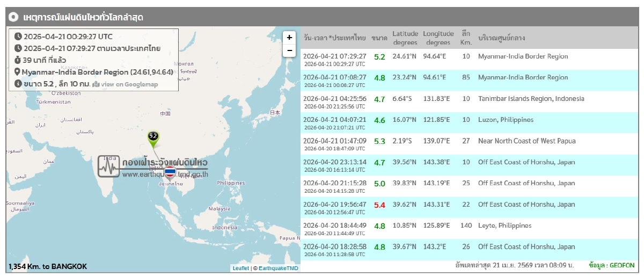The height and width of the screenshot is (276, 644).
Task: Click the GEOFON data source label
Action: pyautogui.click(x=622, y=266)
